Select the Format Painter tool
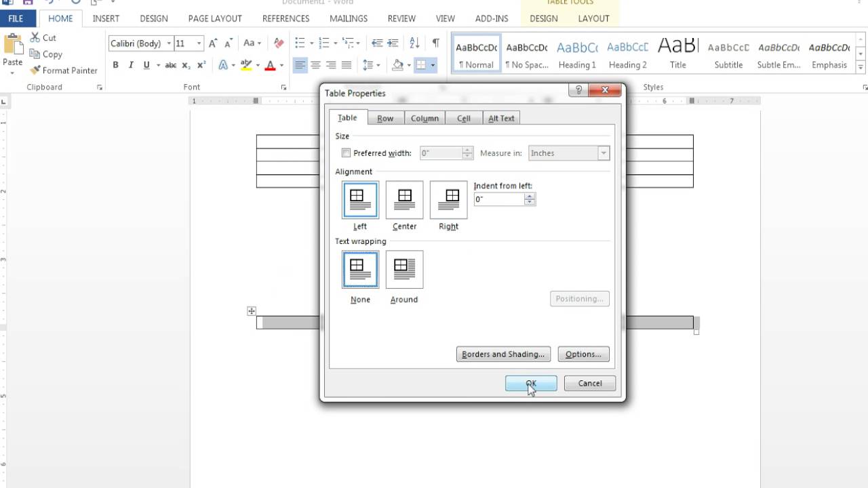 [x=64, y=70]
